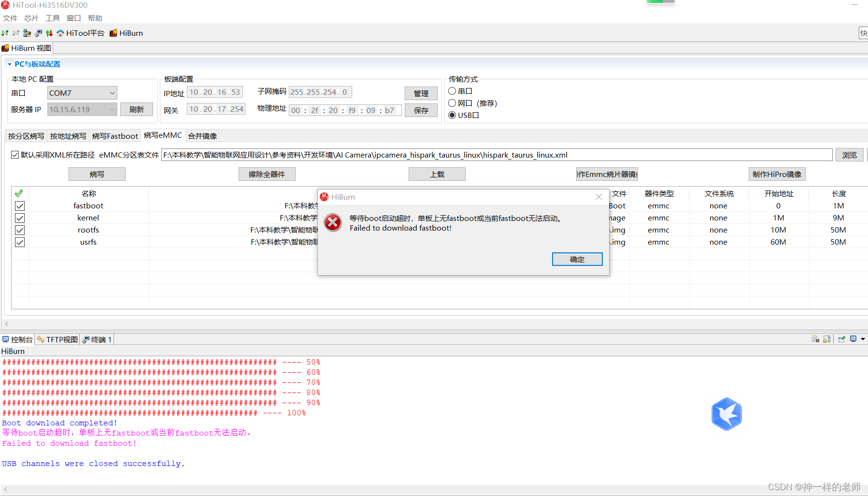Click the 子网掩码 subnet mask field
This screenshot has width=868, height=496.
(320, 92)
